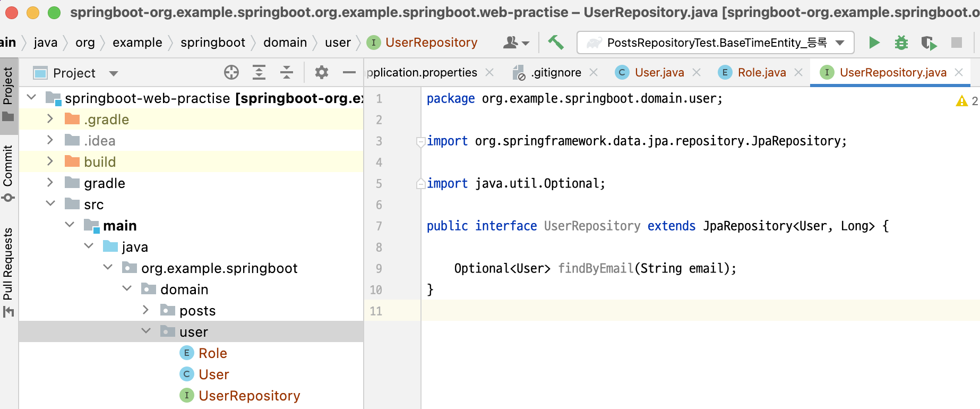Switch to the application.properties tab
Screen dimensions: 980x409
click(x=422, y=72)
